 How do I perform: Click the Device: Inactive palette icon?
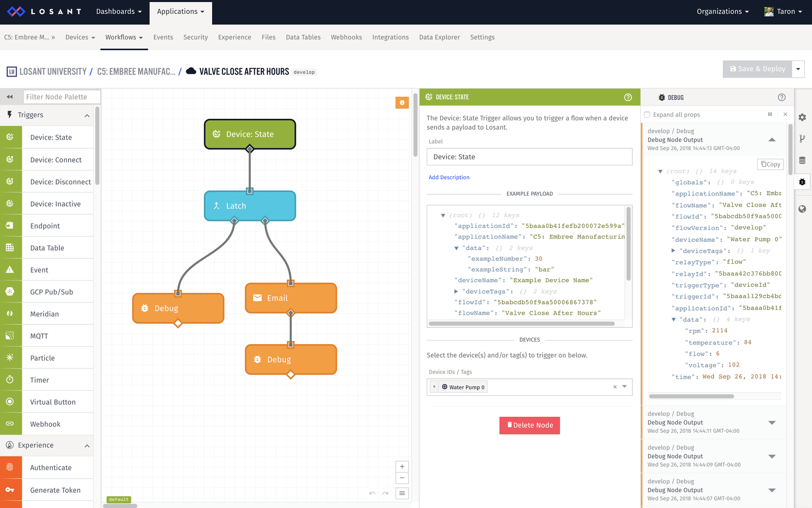pos(10,204)
